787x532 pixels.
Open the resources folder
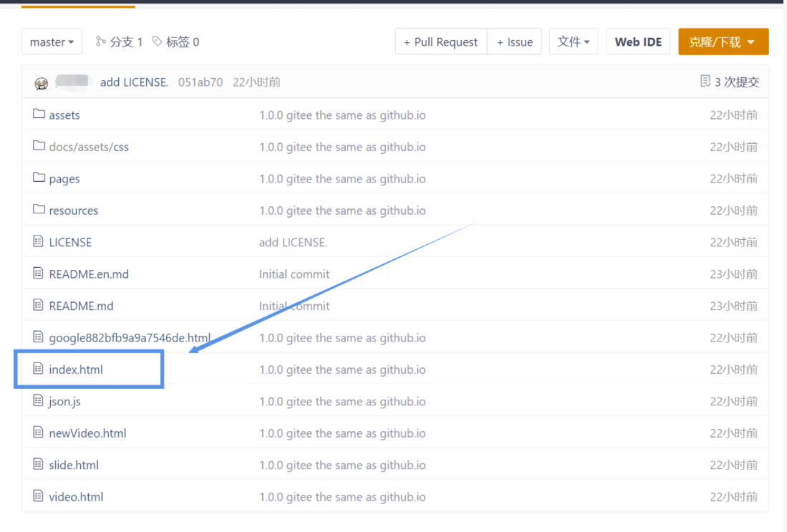pos(73,211)
